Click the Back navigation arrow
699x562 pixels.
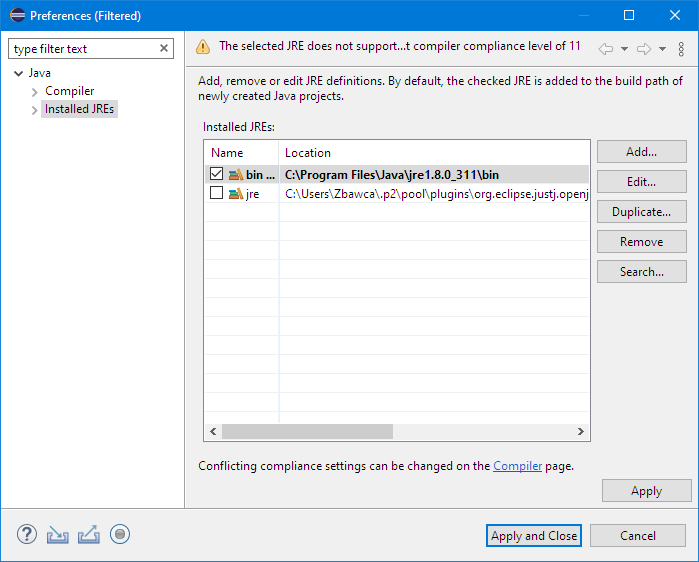click(605, 48)
